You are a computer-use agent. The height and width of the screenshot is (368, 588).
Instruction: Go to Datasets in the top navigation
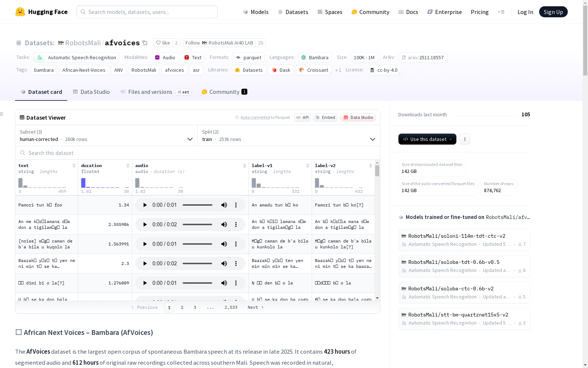(293, 12)
